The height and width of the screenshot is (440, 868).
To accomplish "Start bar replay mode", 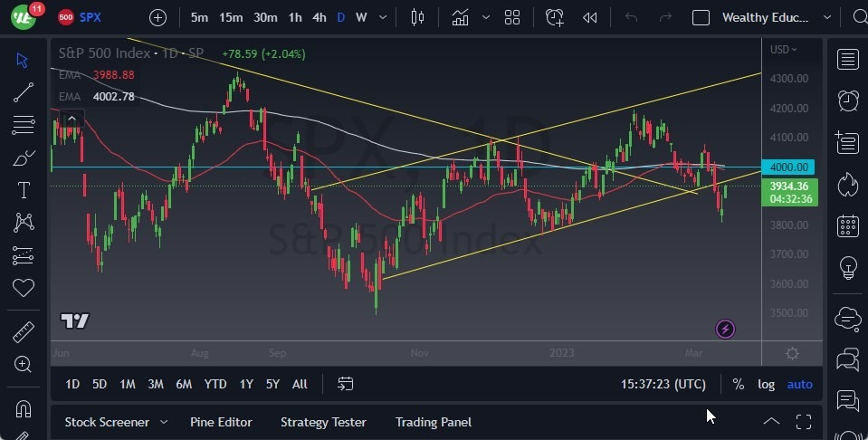I will pyautogui.click(x=589, y=18).
